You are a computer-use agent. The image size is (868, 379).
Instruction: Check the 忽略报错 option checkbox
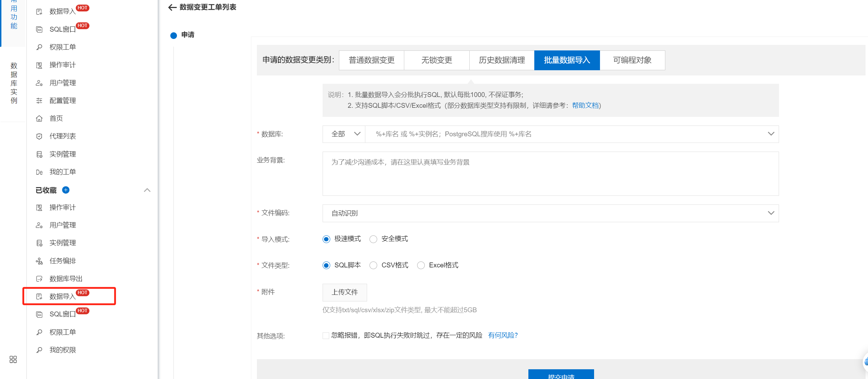[326, 336]
